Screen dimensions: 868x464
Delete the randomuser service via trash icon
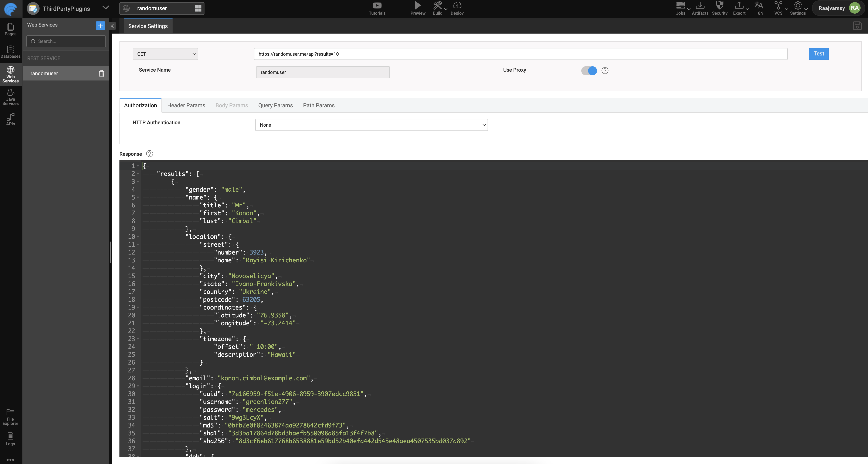pos(101,74)
